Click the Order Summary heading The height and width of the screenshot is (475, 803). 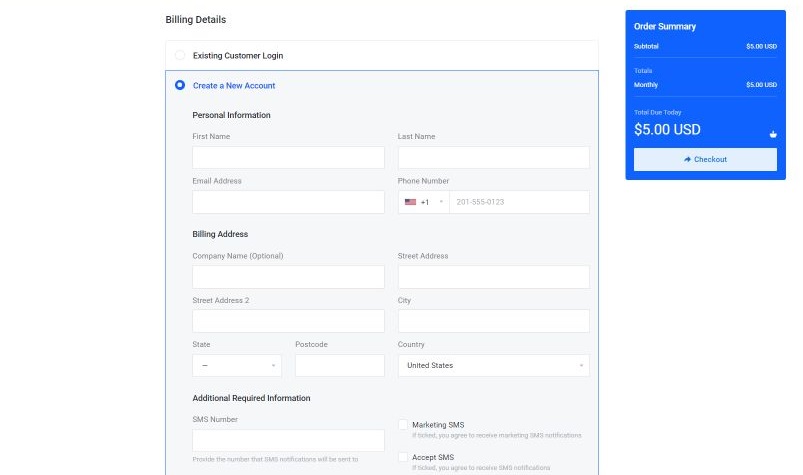[665, 27]
